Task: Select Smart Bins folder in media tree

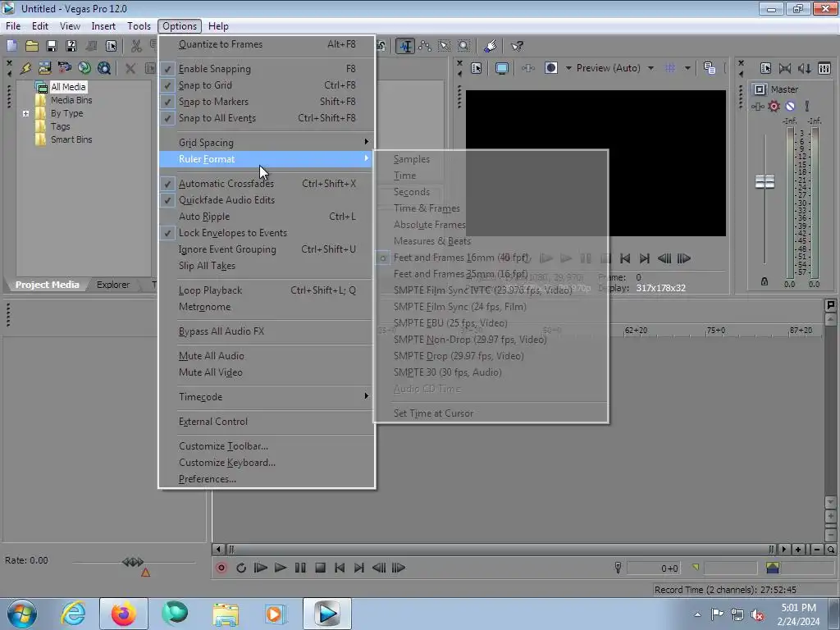Action: pyautogui.click(x=71, y=139)
